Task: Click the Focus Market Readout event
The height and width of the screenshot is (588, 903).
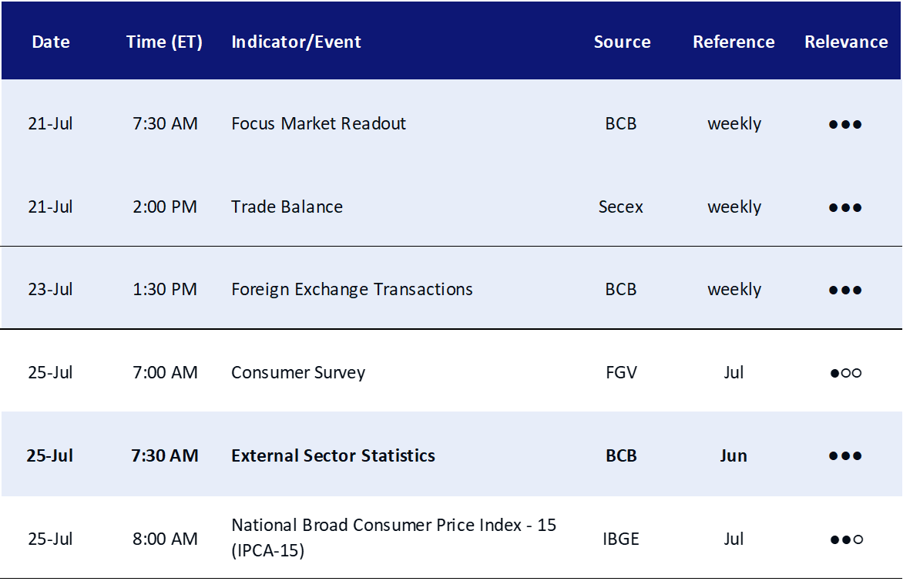Action: coord(318,124)
